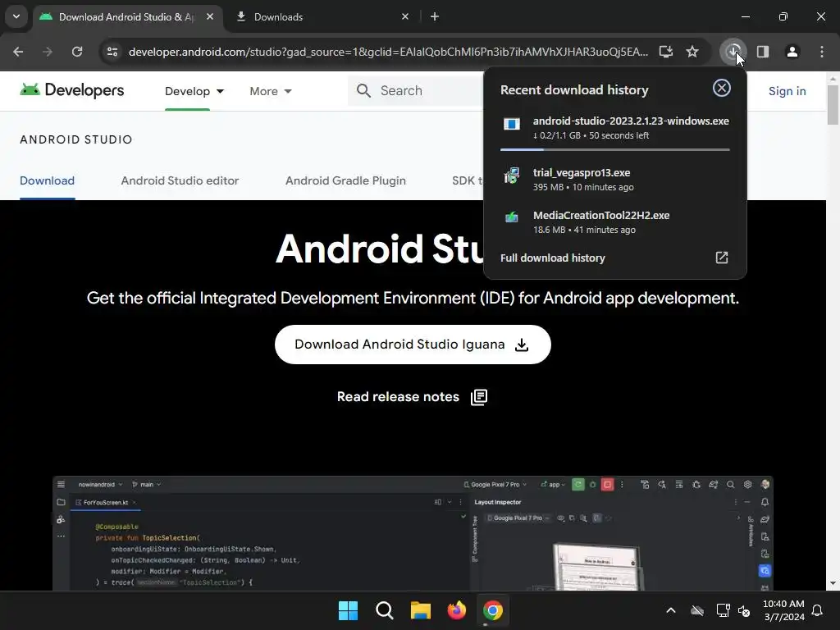The height and width of the screenshot is (630, 840).
Task: Click the scrollbar down arrow
Action: [833, 583]
